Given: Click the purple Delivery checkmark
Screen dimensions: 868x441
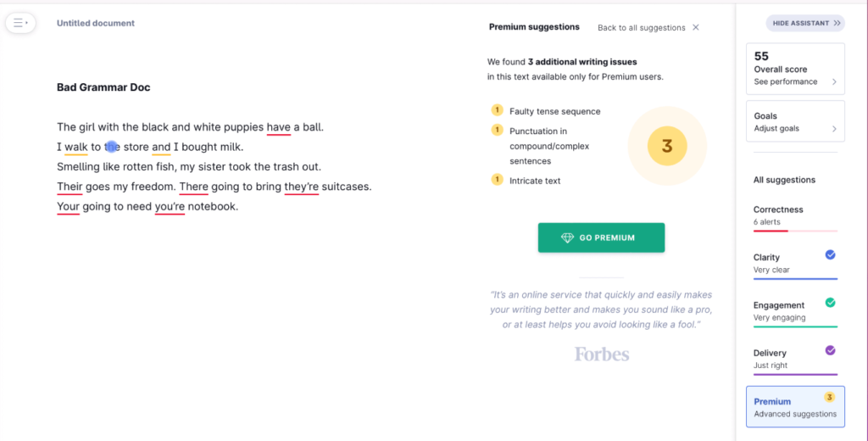Looking at the screenshot, I should [x=830, y=350].
